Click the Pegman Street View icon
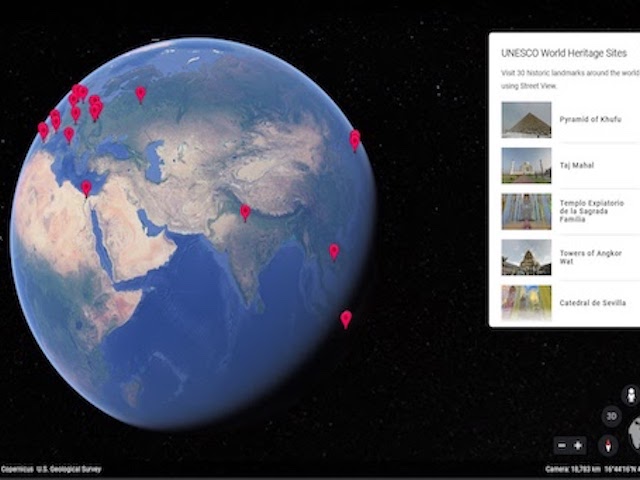Screen dimensions: 640x480 point(630,394)
